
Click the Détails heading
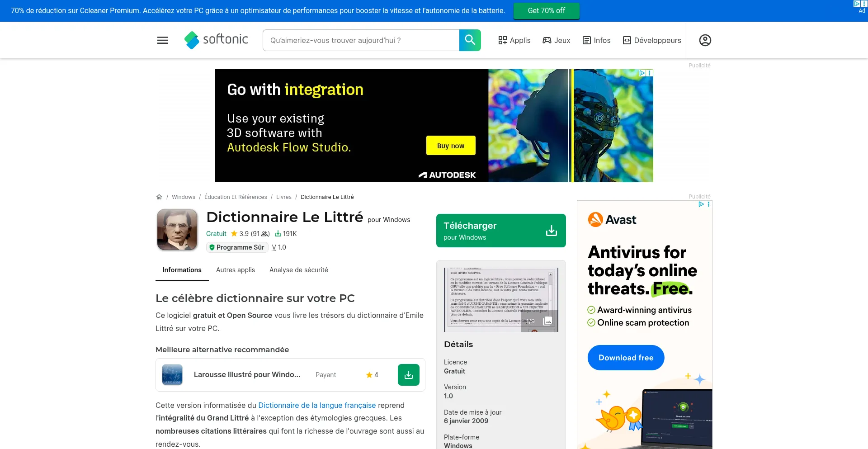tap(458, 345)
